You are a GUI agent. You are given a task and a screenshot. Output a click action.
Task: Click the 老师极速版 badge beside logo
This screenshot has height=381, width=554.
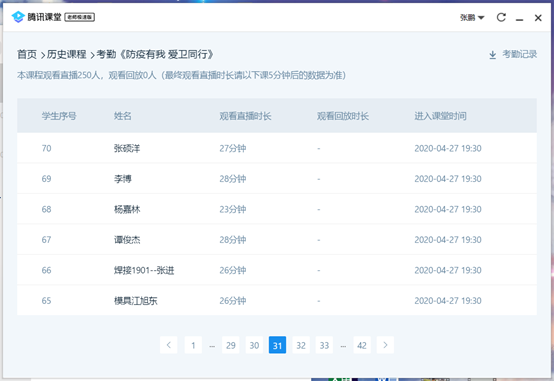(x=80, y=17)
